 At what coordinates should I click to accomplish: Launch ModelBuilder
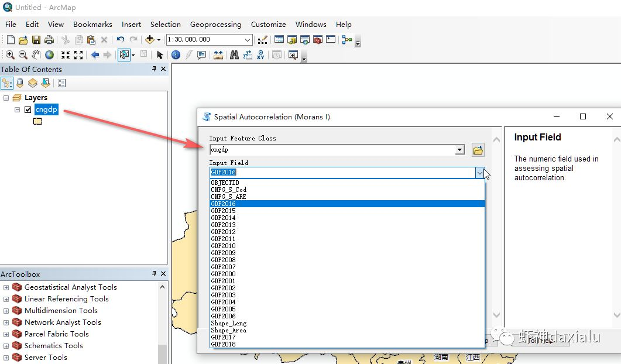tap(347, 40)
